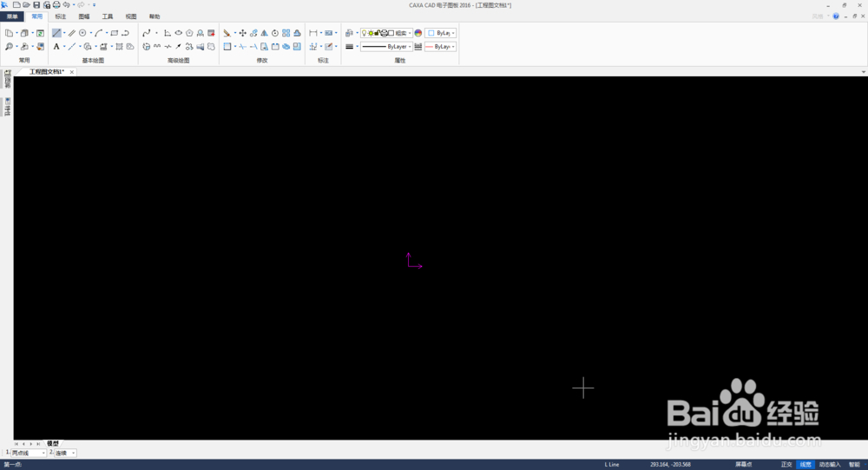Click the Save icon in quick access
Screen dimensions: 868x470
tap(36, 5)
